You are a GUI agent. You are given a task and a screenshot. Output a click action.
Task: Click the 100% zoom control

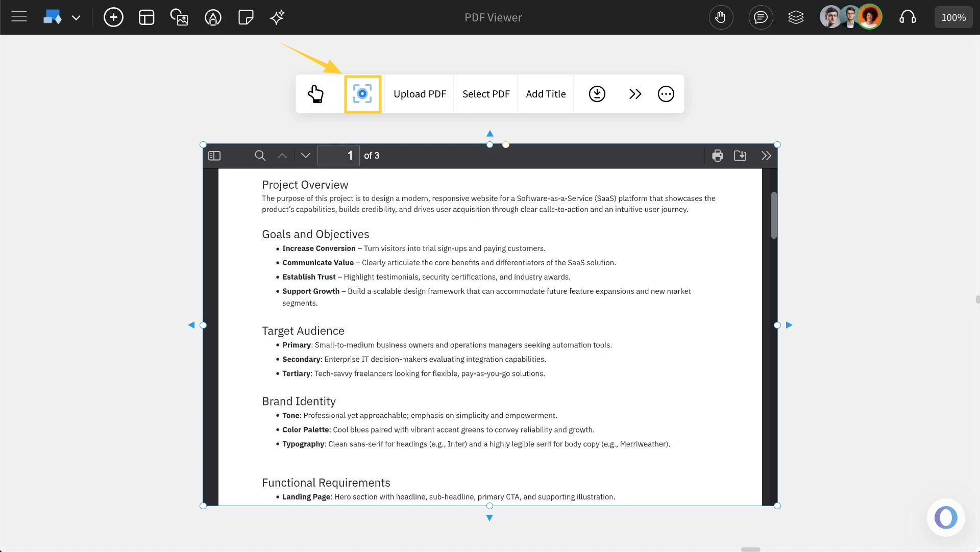[953, 17]
